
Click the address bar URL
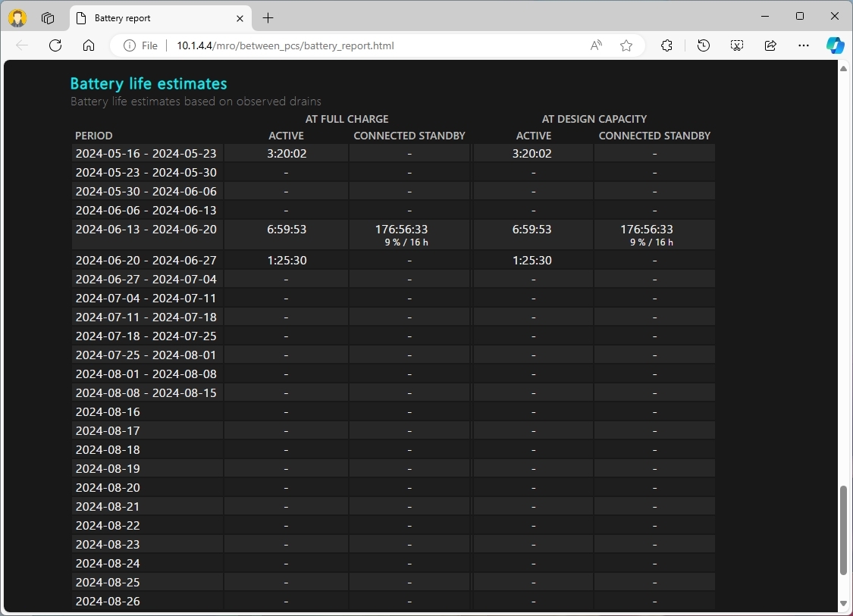tap(285, 45)
